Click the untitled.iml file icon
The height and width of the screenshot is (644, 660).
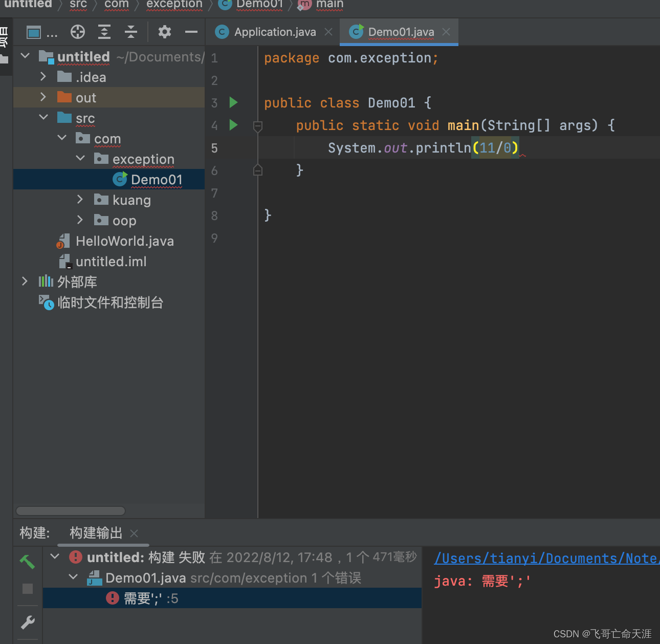point(65,262)
